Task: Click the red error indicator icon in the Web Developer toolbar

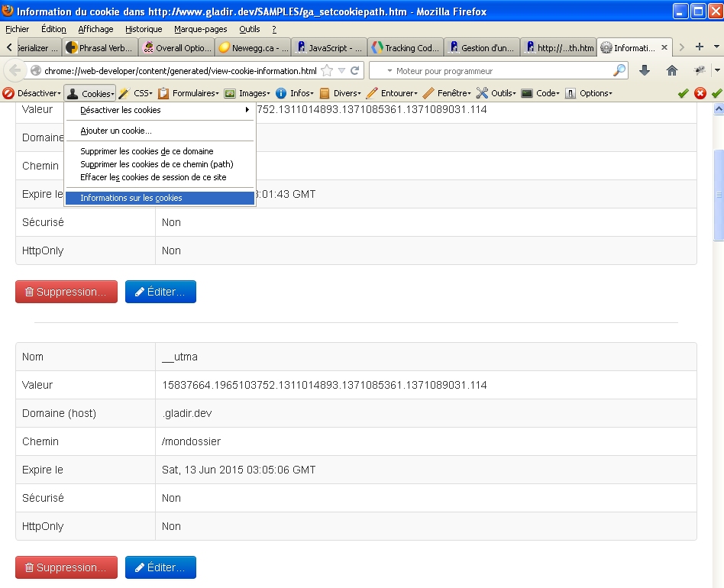Action: click(x=700, y=93)
